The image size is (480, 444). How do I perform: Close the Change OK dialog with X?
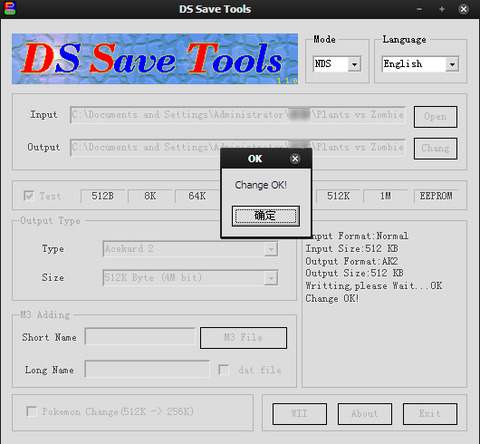295,159
